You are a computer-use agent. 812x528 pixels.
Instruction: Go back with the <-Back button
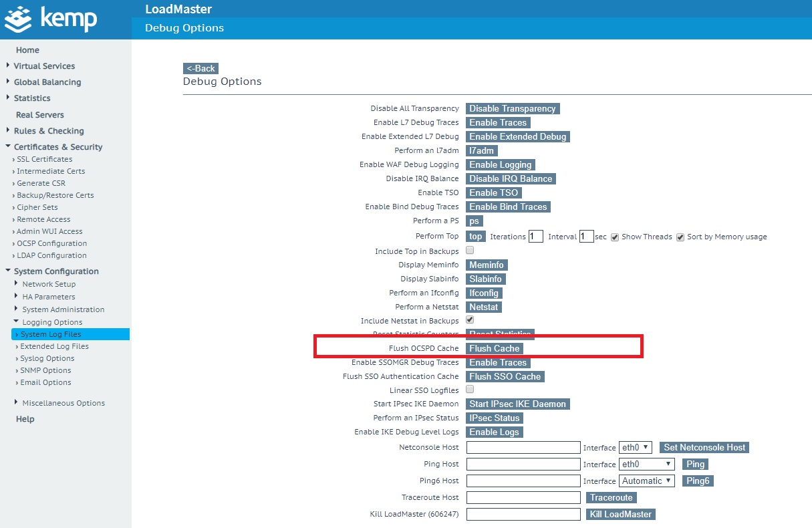pos(200,68)
